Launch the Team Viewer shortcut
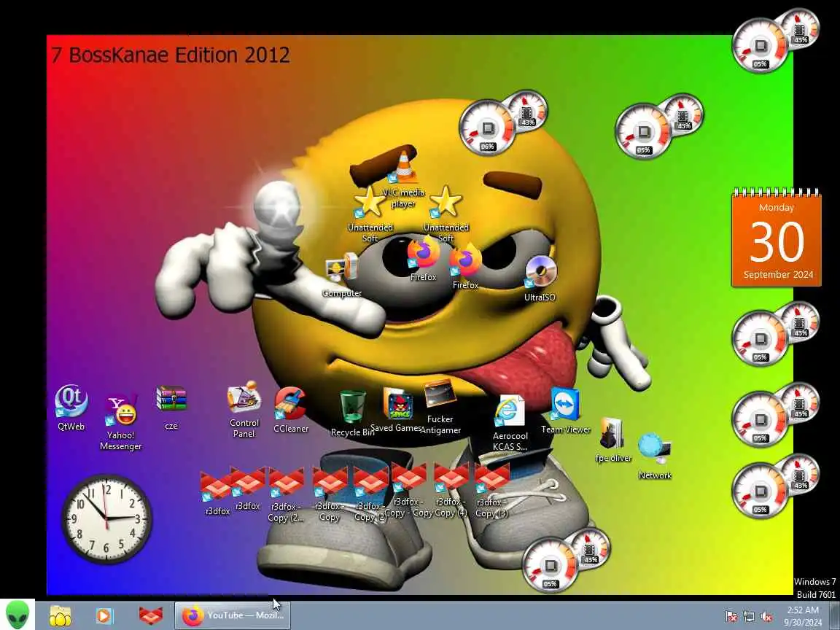 click(566, 411)
